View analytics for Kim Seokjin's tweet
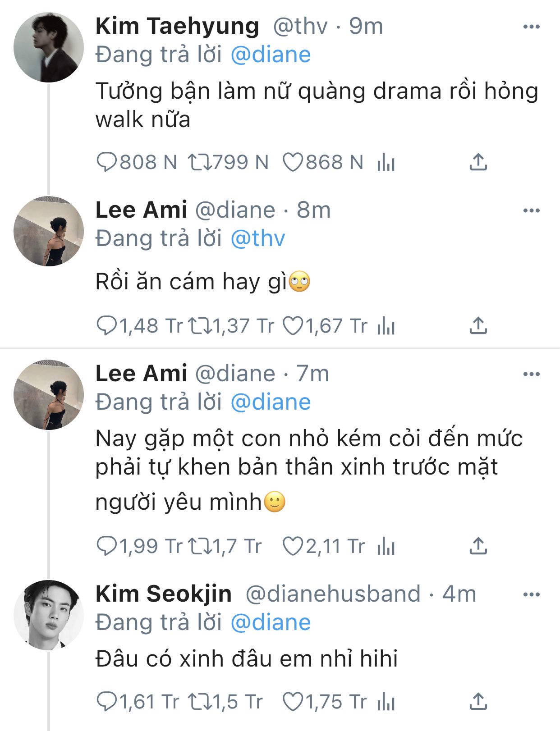 point(386,702)
